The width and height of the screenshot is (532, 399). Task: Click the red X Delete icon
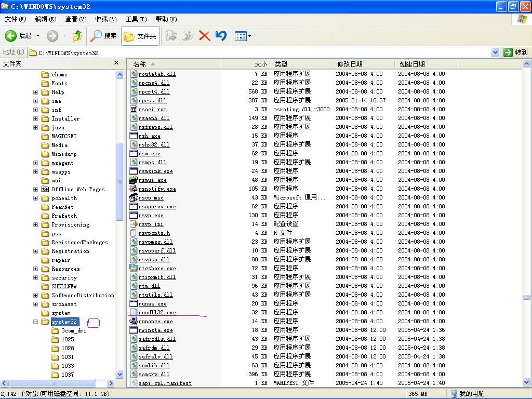[x=205, y=36]
